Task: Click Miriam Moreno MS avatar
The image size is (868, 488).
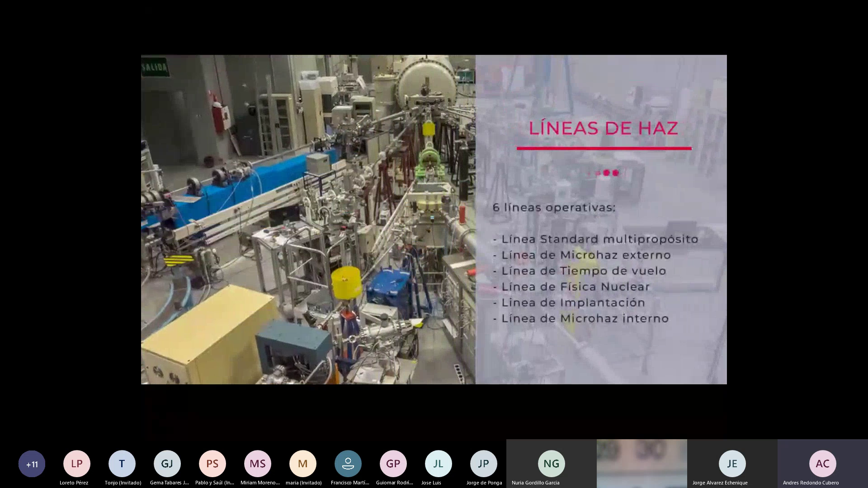Action: click(258, 464)
